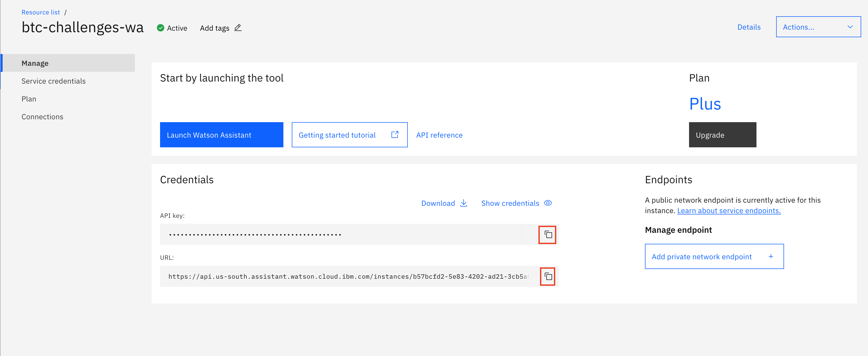Click the plus icon on Add private endpoint
This screenshot has height=356, width=868.
(x=771, y=257)
